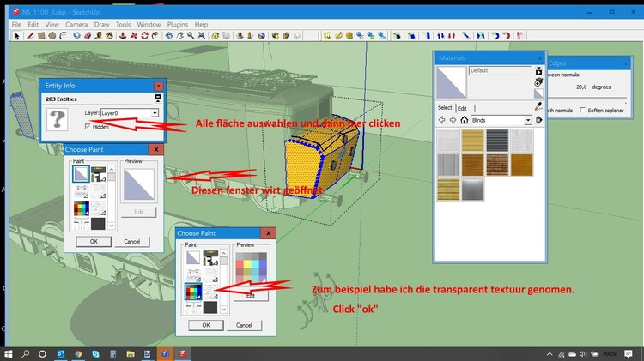Click the eyedropper Sample Paint icon
The width and height of the screenshot is (644, 361).
click(538, 106)
